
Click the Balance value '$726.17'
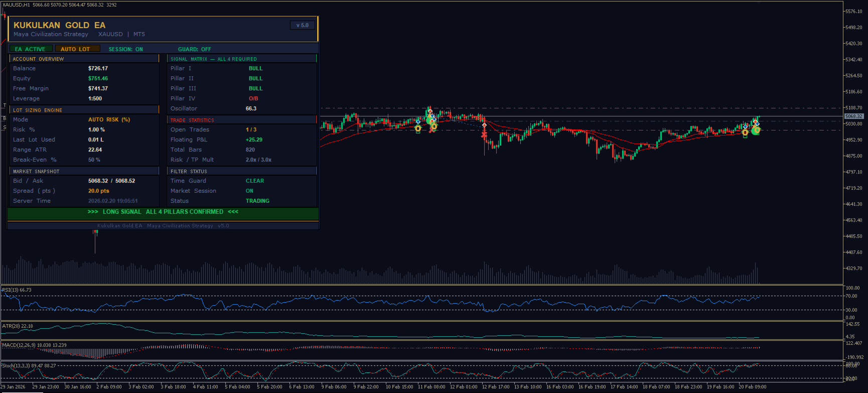(98, 68)
